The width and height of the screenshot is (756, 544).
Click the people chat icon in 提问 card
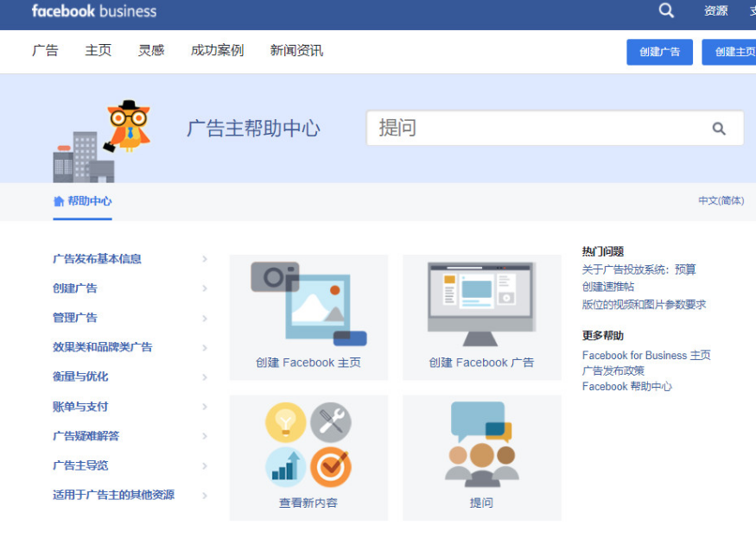481,444
